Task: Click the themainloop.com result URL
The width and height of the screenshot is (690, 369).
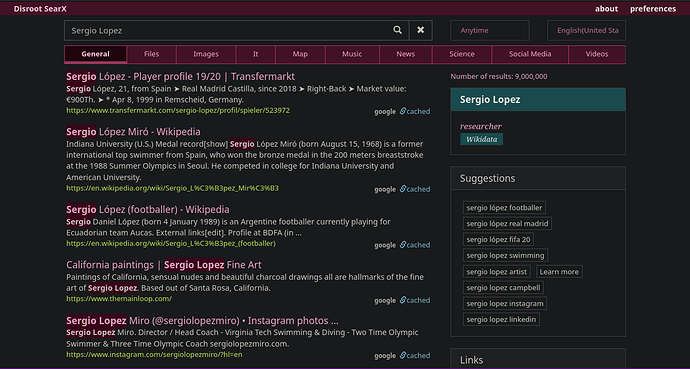Action: (119, 299)
